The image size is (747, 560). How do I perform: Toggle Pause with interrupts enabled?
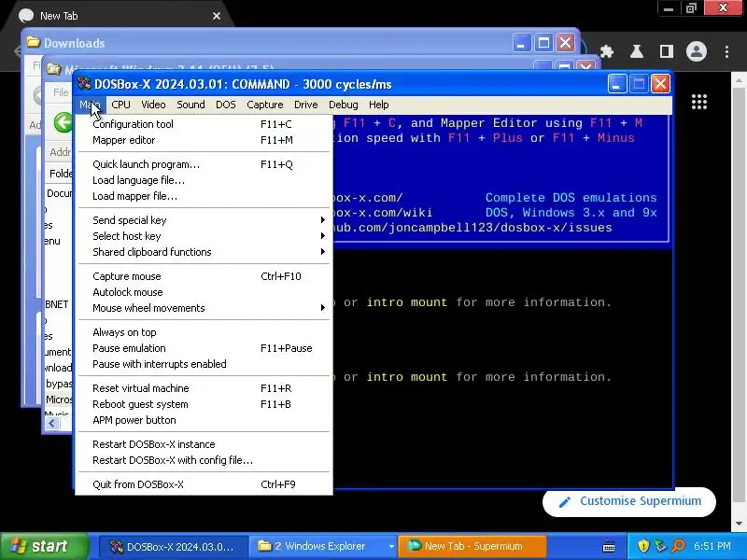tap(204, 364)
